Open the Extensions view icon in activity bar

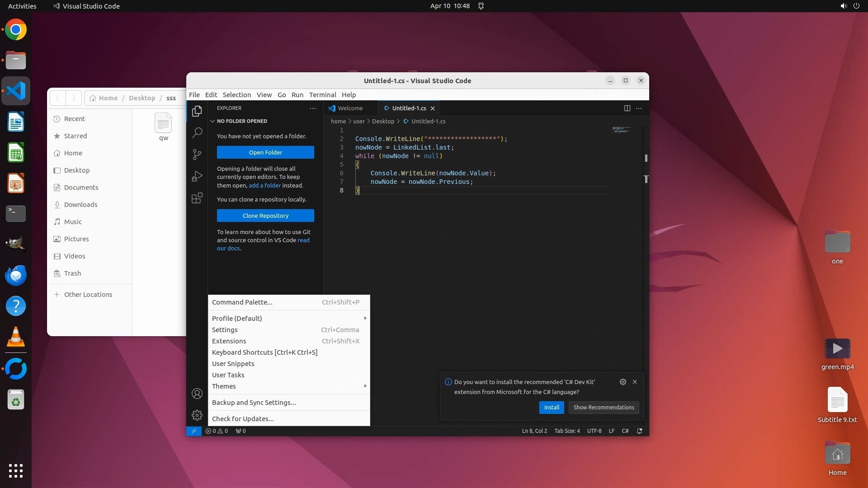[197, 198]
